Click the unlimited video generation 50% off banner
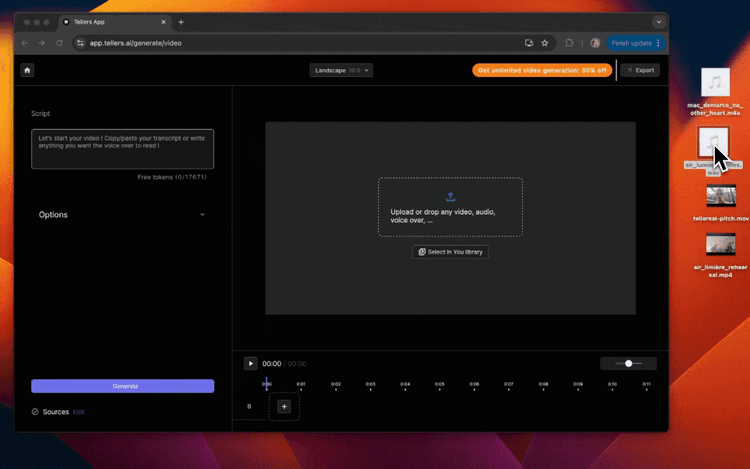Viewport: 750px width, 469px height. click(542, 70)
